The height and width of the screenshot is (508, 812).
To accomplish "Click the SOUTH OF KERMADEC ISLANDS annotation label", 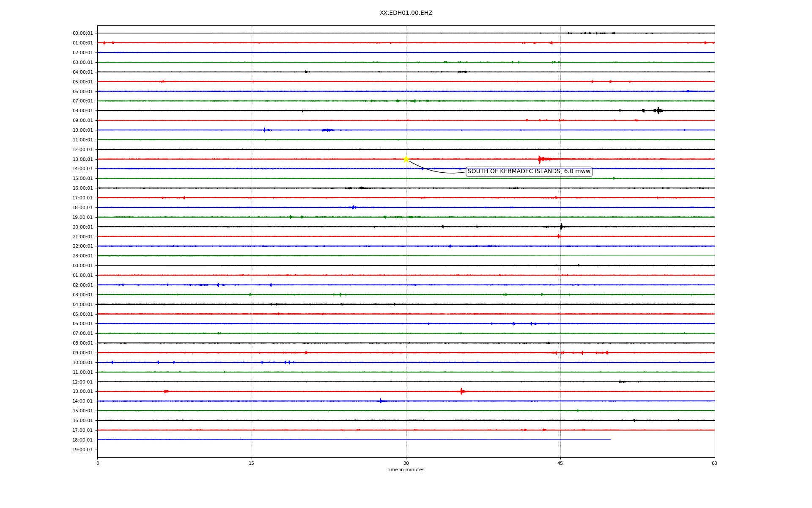I will 529,171.
